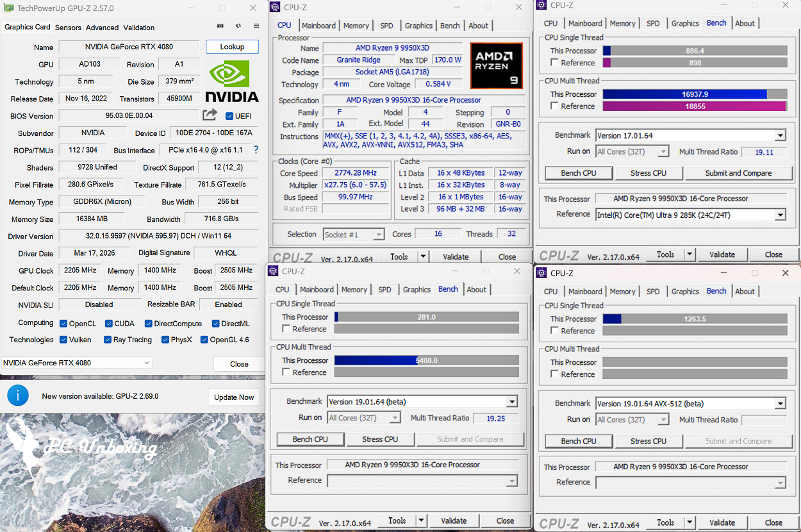Screen dimensions: 801x532
Task: Click the Lookup button
Action: point(232,47)
